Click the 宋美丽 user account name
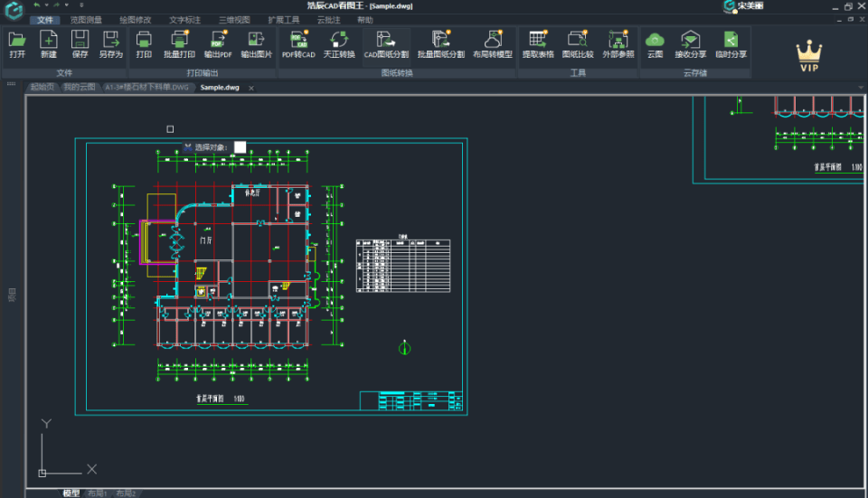The image size is (868, 498). [x=750, y=5]
